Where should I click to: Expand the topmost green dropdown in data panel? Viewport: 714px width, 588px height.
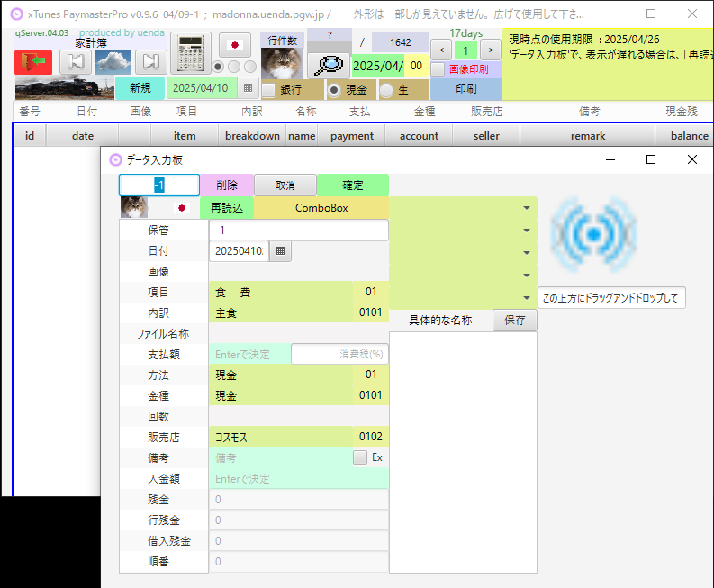click(x=526, y=207)
